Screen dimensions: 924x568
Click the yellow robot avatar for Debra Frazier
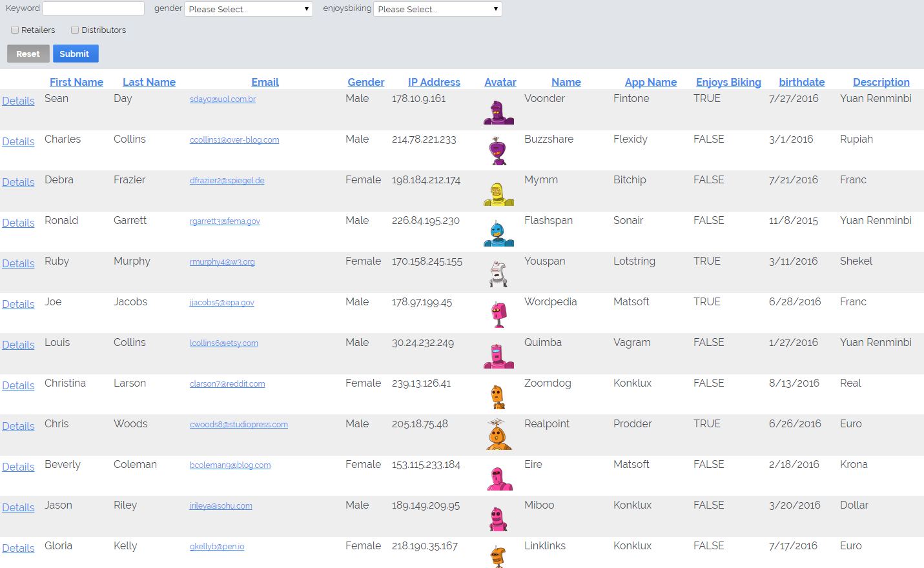click(498, 194)
